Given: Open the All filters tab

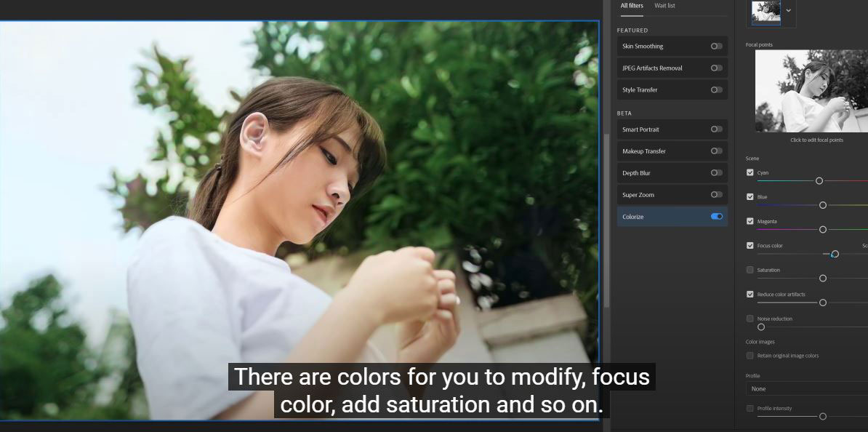Looking at the screenshot, I should pyautogui.click(x=632, y=6).
